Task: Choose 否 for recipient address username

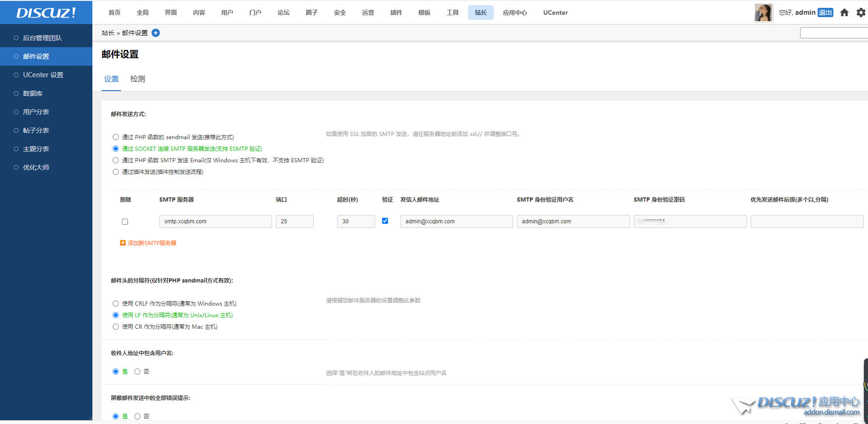Action: pos(137,372)
